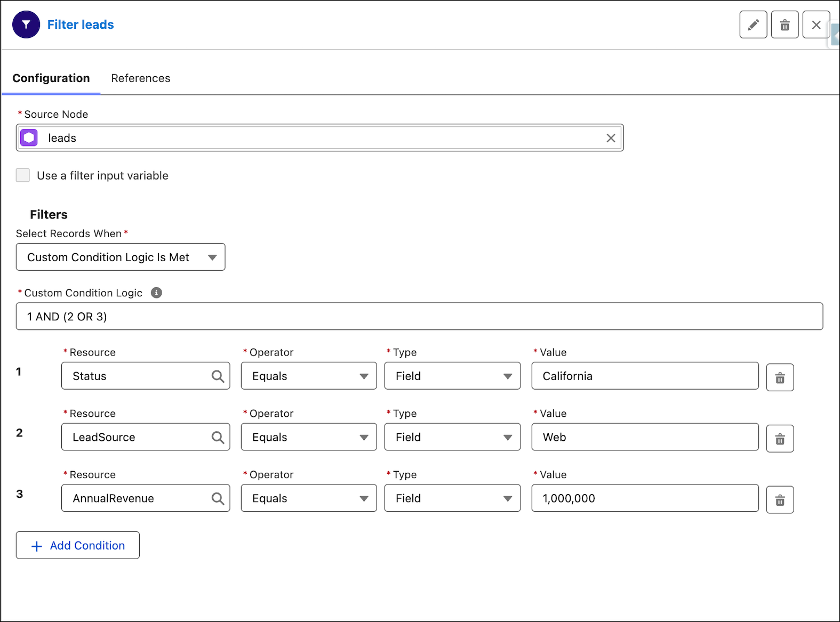Click the pencil edit icon
Image resolution: width=840 pixels, height=622 pixels.
click(x=753, y=25)
